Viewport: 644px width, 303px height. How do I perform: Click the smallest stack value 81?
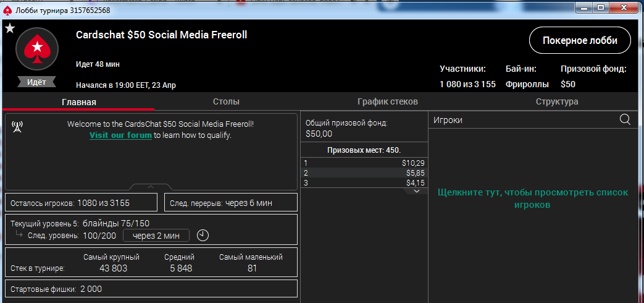(252, 268)
